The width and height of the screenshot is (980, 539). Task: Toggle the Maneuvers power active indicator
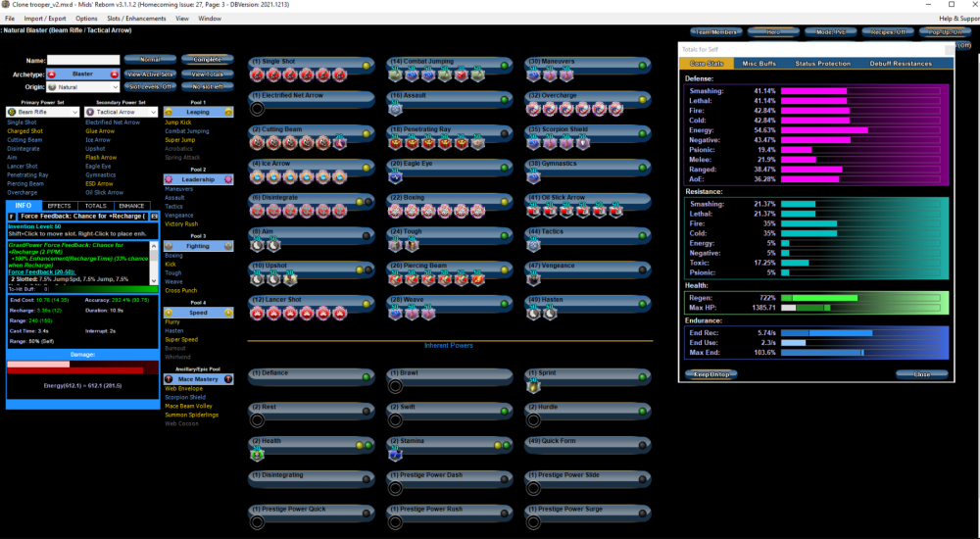[644, 65]
